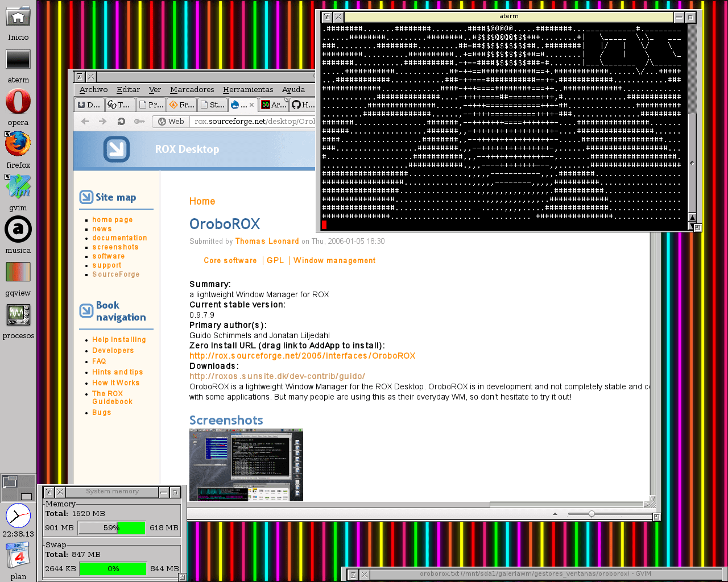The height and width of the screenshot is (582, 728).
Task: Click the Web globe badge in address bar
Action: point(171,121)
